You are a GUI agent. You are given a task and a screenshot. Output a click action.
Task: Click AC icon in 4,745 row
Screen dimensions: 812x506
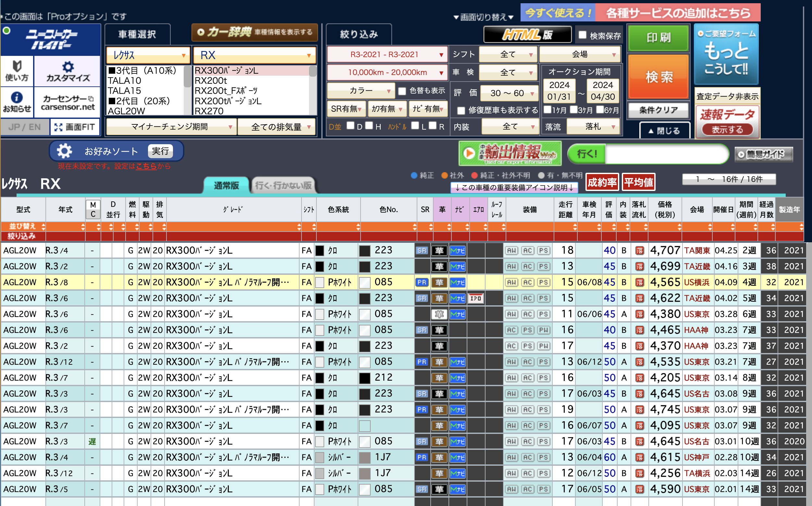coord(527,410)
